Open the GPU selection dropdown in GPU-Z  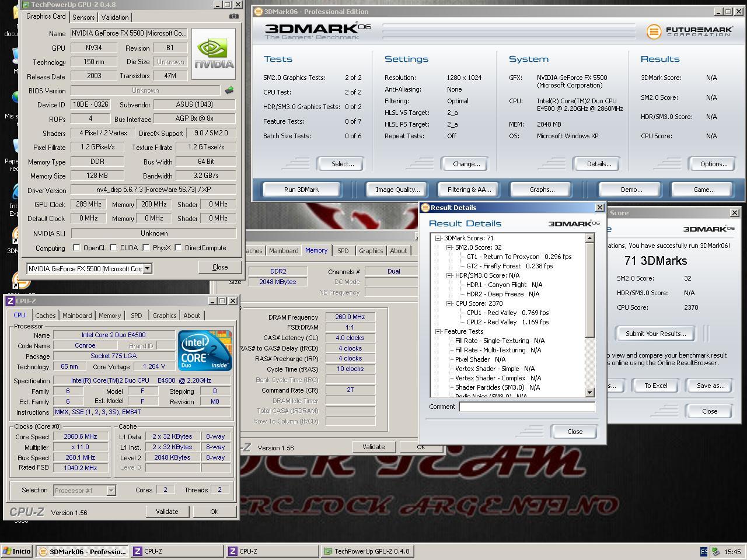coord(148,268)
